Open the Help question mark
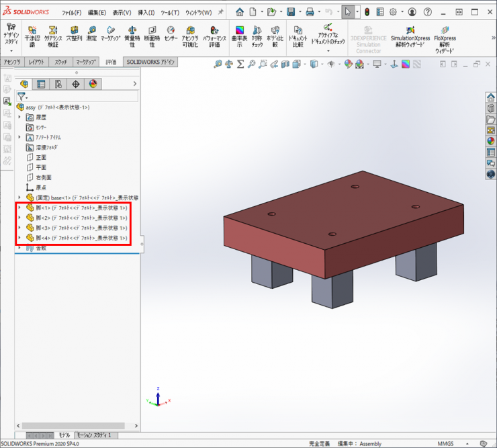Screen dimensions: 497x448 pyautogui.click(x=428, y=12)
